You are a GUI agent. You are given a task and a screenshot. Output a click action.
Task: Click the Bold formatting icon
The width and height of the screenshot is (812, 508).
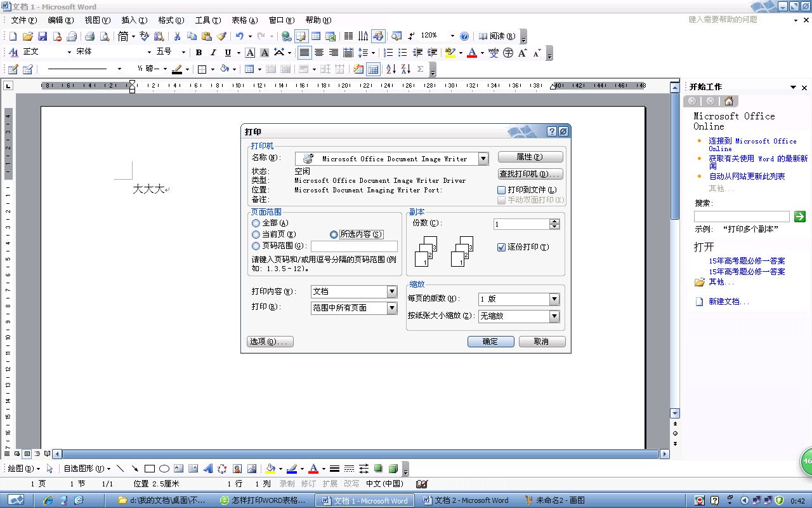199,53
